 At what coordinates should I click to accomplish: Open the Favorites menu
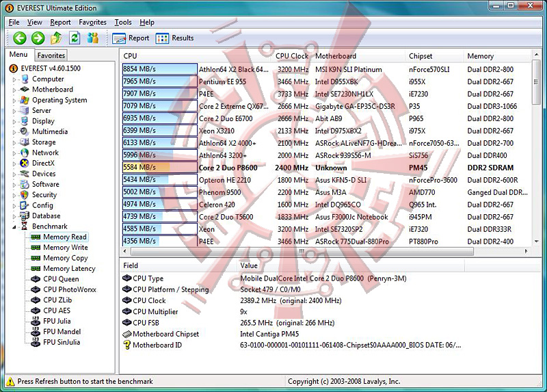coord(92,23)
